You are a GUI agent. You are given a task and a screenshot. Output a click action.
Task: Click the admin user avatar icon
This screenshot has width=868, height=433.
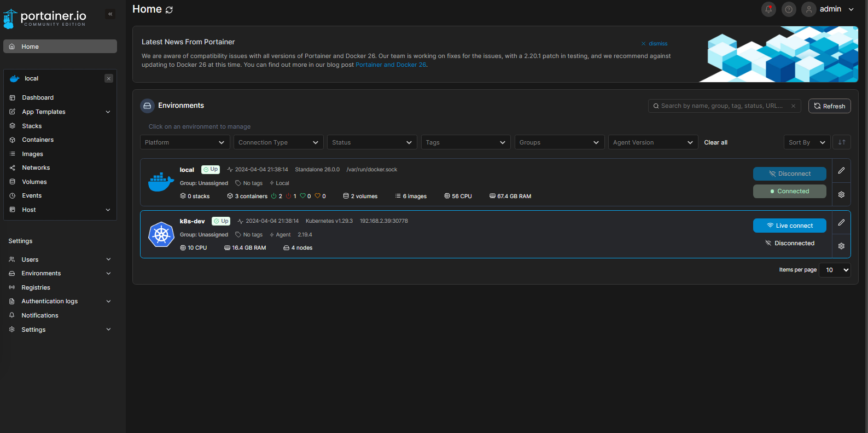(x=809, y=9)
